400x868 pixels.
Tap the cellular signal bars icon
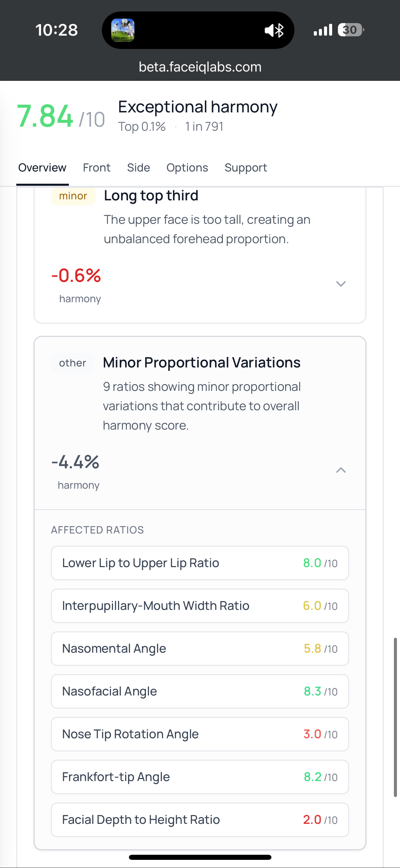[x=323, y=30]
